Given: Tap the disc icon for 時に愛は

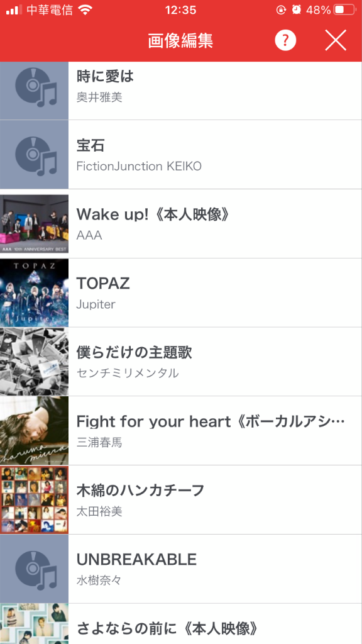Looking at the screenshot, I should 34,91.
